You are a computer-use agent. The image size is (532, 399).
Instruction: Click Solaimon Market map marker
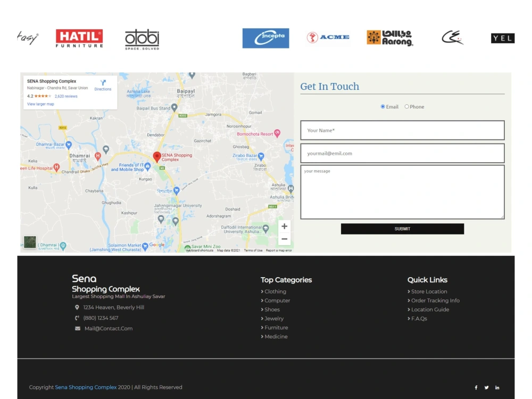point(145,246)
